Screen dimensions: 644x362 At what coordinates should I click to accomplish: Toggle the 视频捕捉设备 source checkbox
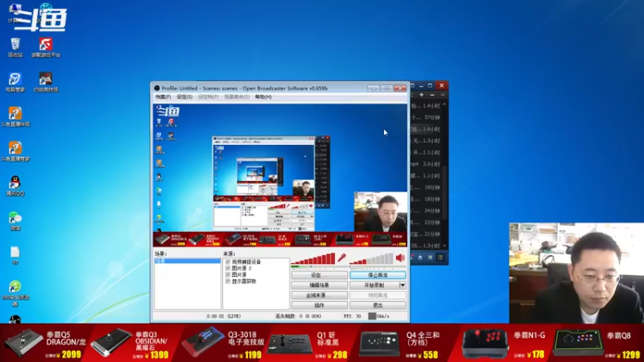[228, 262]
